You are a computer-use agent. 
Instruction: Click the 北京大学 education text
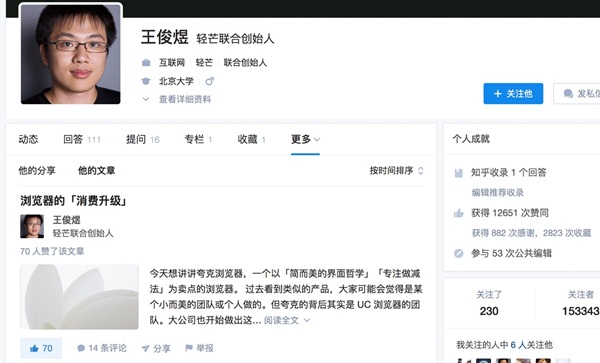[176, 81]
